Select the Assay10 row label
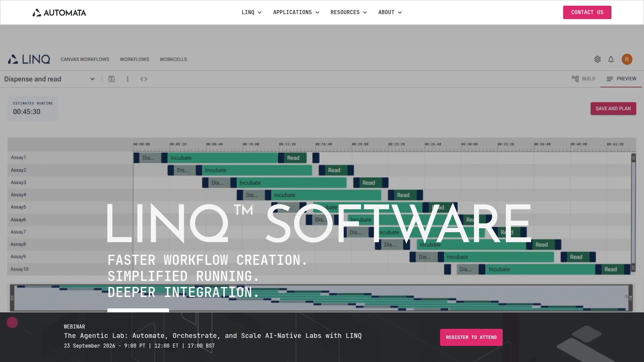Viewport: 644px width, 362px height. (19, 269)
